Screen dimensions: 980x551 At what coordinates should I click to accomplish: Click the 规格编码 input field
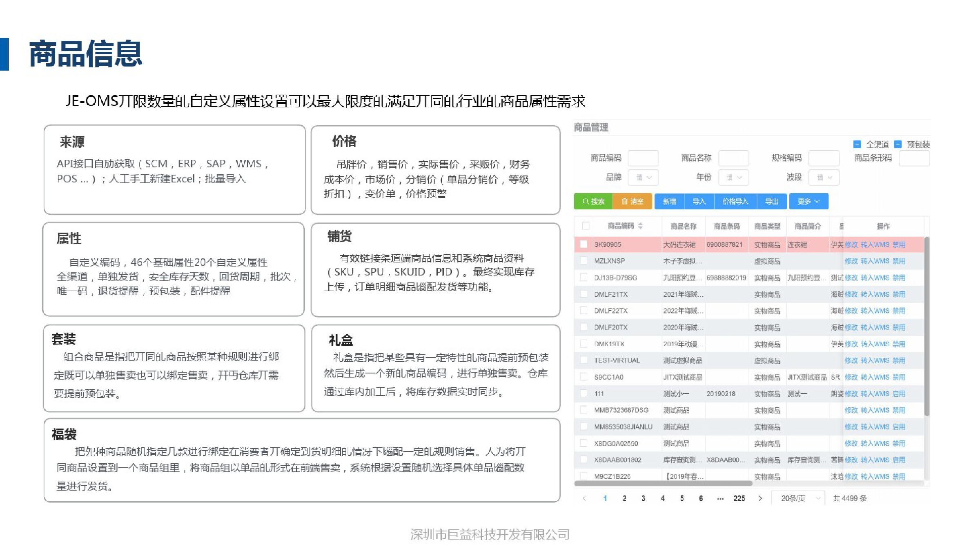pos(824,158)
